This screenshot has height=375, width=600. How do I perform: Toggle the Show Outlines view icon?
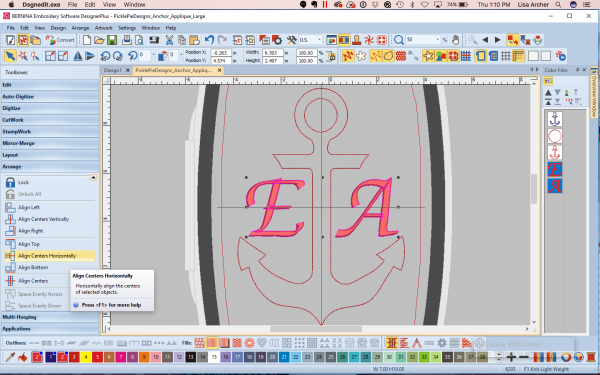click(x=388, y=56)
